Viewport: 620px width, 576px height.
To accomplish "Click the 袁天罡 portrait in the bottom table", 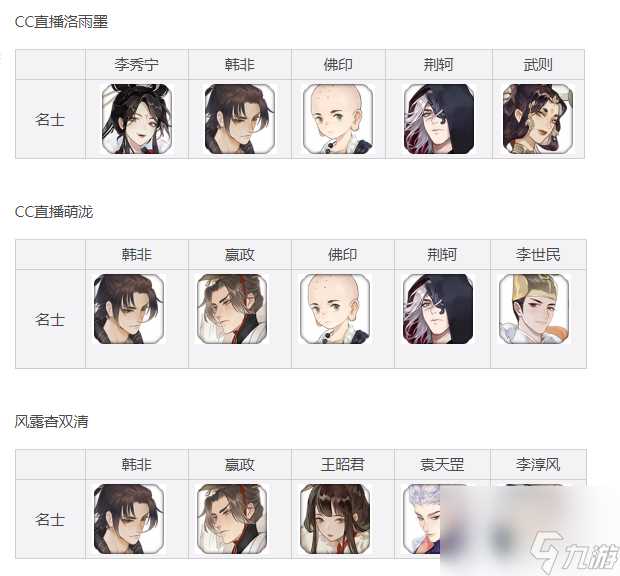I will [x=422, y=519].
